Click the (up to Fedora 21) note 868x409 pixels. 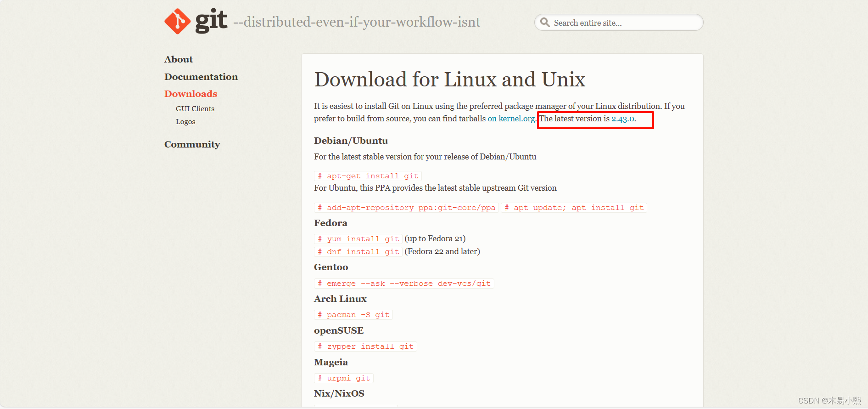435,239
